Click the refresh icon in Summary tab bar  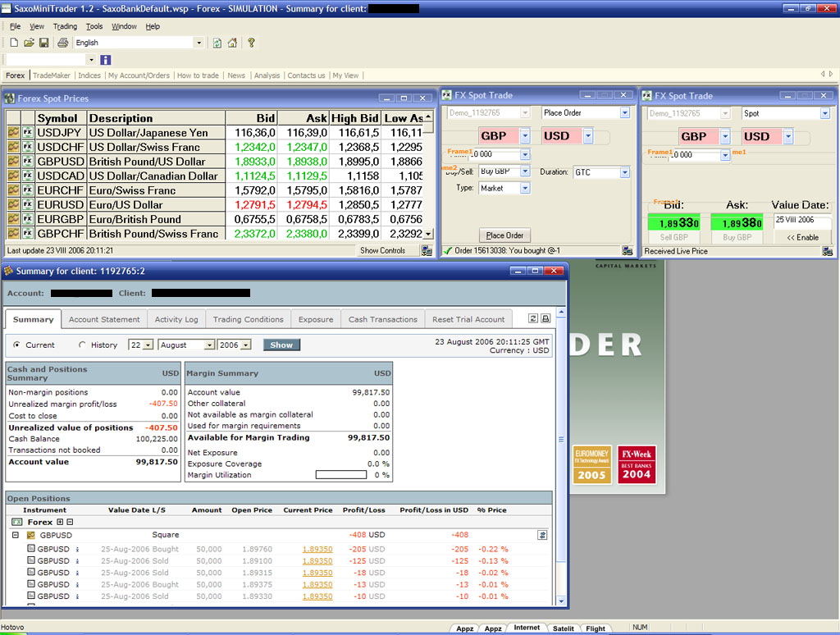point(532,318)
